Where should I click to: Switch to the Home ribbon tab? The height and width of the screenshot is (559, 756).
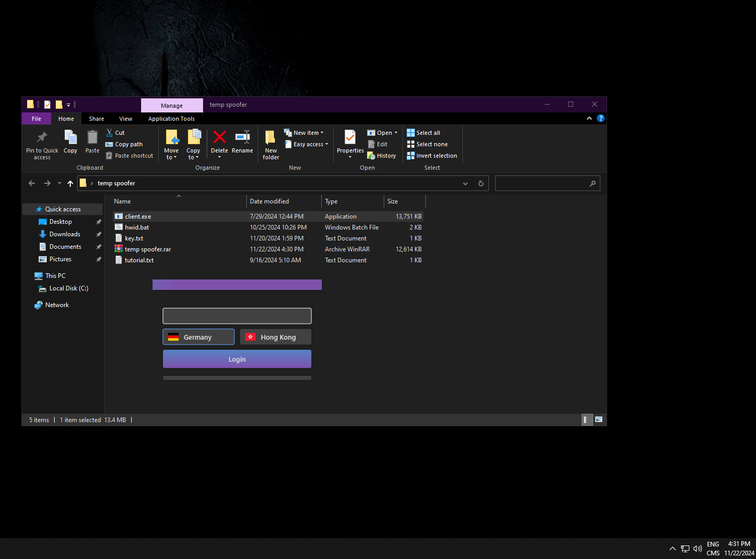pos(66,119)
